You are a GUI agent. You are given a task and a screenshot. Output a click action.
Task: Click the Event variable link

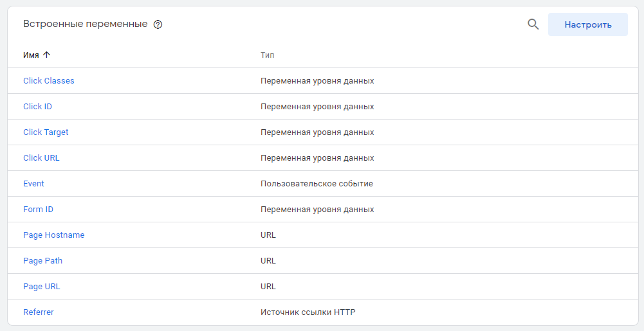33,184
